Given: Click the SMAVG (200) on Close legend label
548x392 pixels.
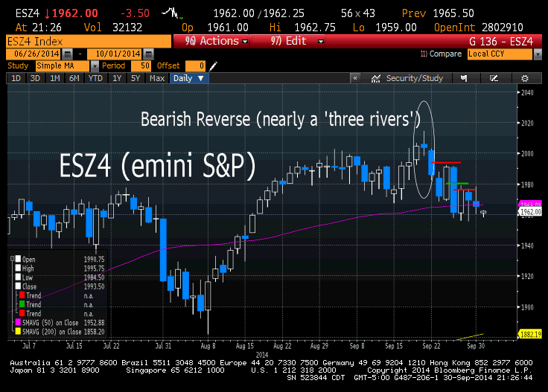Looking at the screenshot, I should click(51, 332).
